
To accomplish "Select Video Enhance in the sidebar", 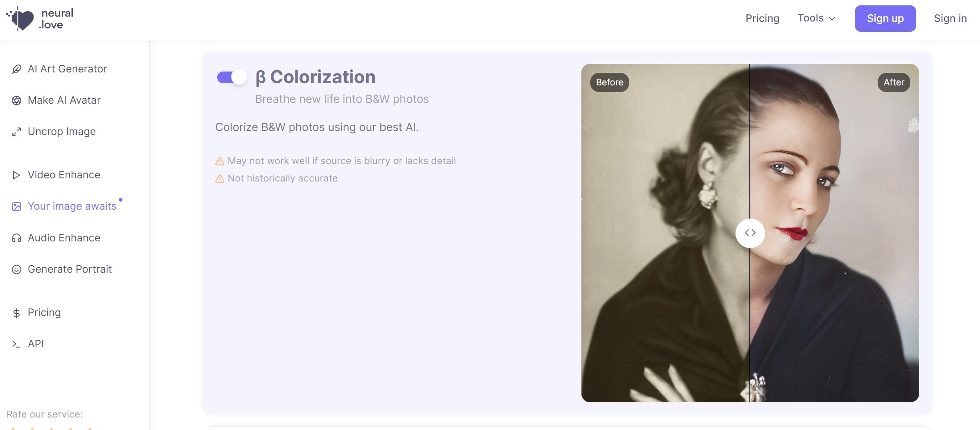I will coord(64,175).
